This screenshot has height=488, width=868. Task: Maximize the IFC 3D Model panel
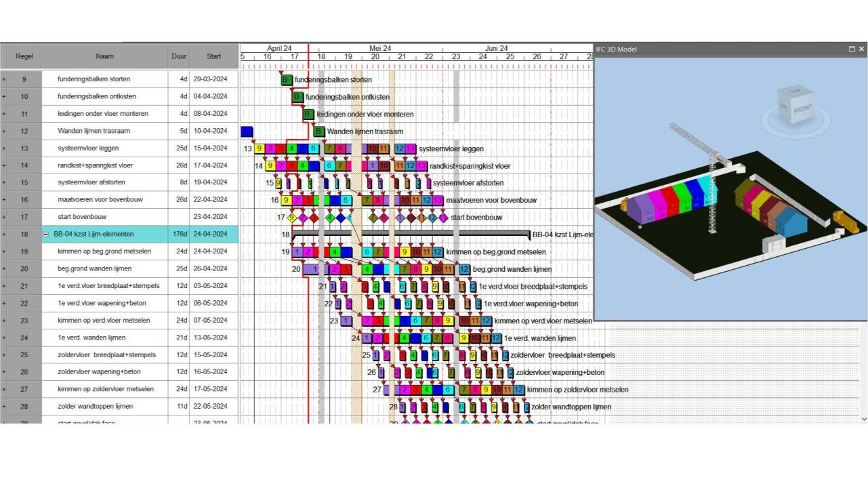[852, 49]
